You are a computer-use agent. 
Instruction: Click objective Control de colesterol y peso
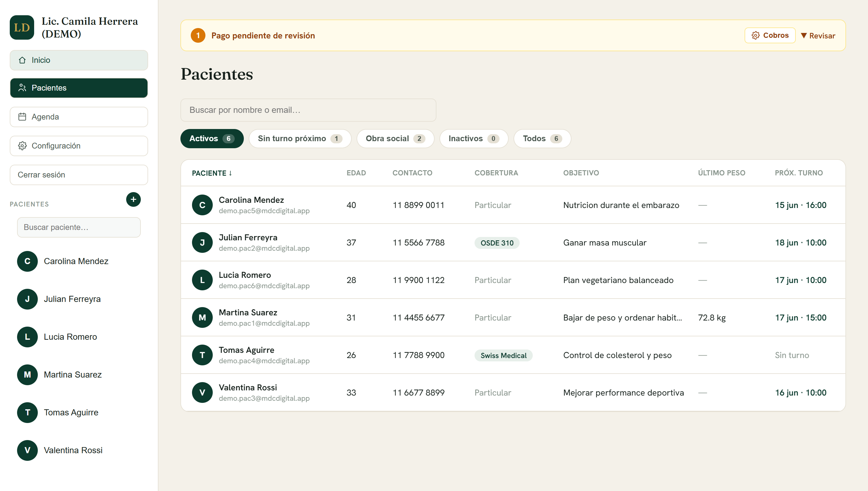pyautogui.click(x=617, y=355)
